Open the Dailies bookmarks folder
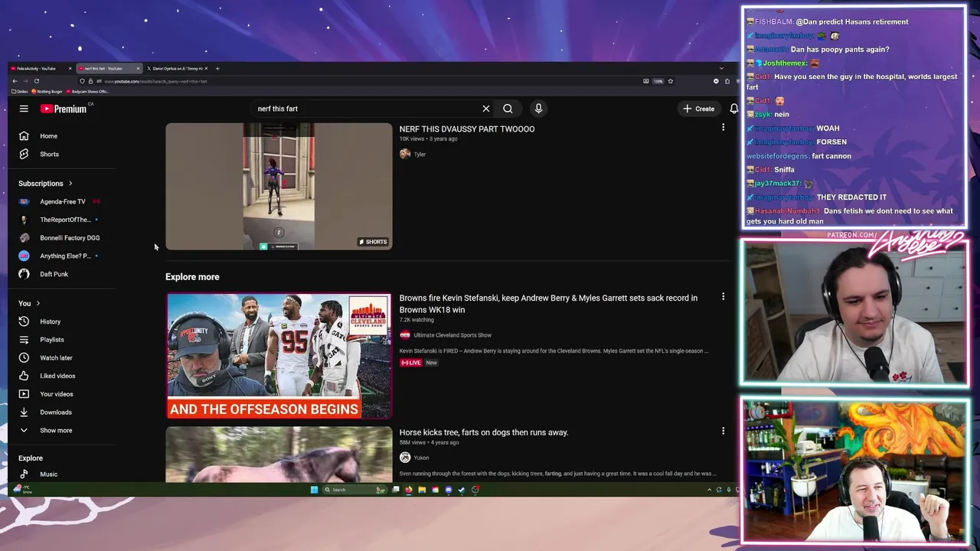Viewport: 980px width, 551px height. (x=20, y=92)
